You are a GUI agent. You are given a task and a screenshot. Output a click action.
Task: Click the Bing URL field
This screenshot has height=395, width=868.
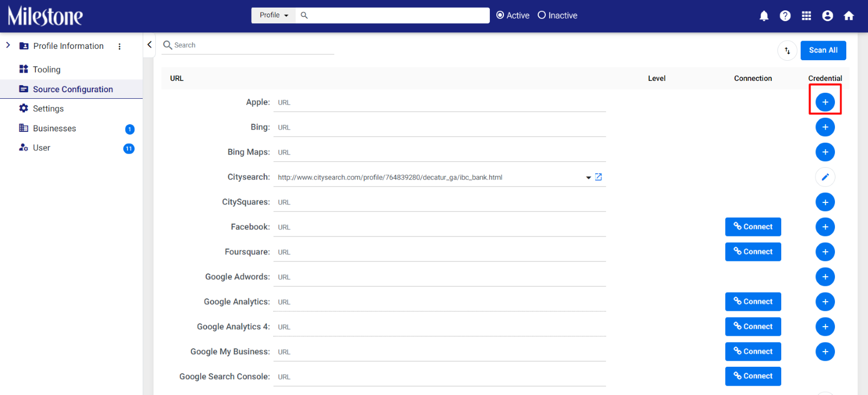pos(439,128)
